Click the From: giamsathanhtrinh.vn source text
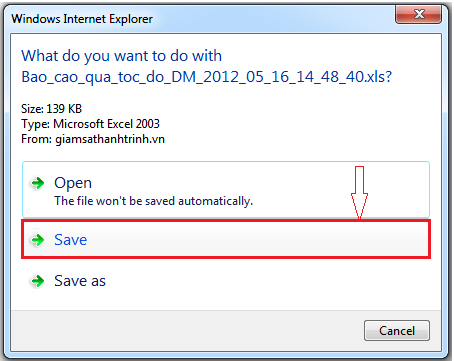 (93, 139)
